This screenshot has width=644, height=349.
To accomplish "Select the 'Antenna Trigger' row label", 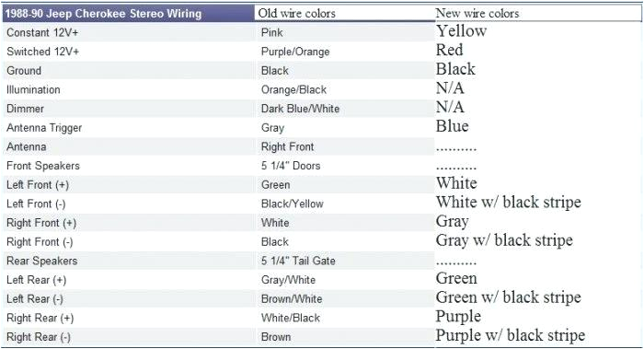I will [x=44, y=128].
